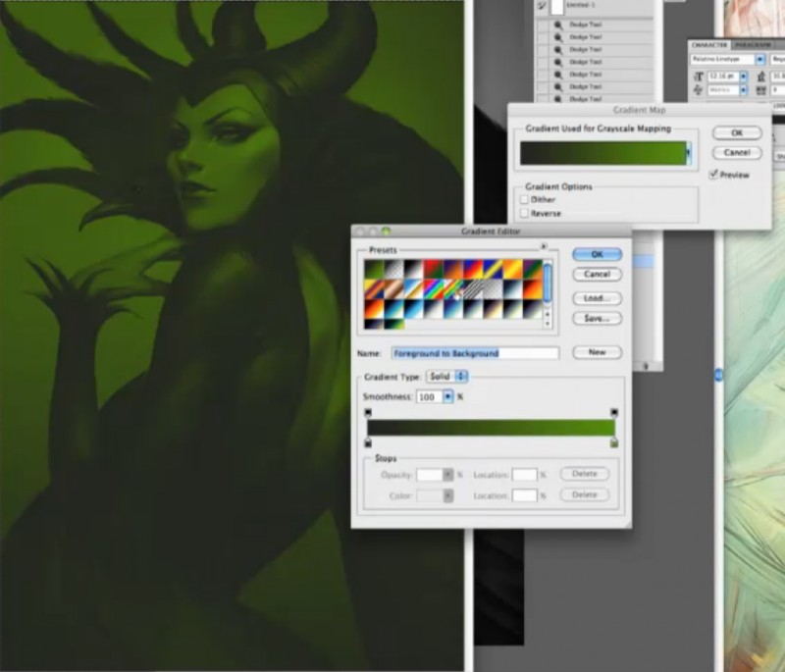
Task: Choose the black-to-white gradient preset
Action: (x=413, y=270)
